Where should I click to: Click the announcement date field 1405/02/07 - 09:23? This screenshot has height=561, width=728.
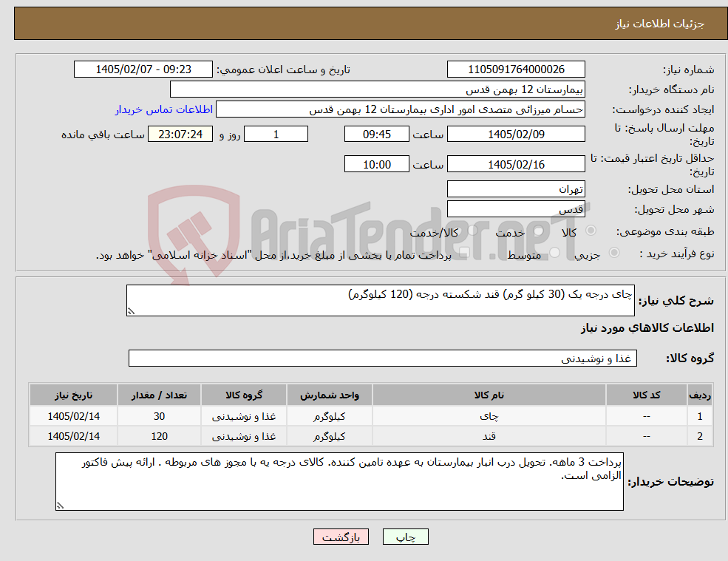coord(143,69)
